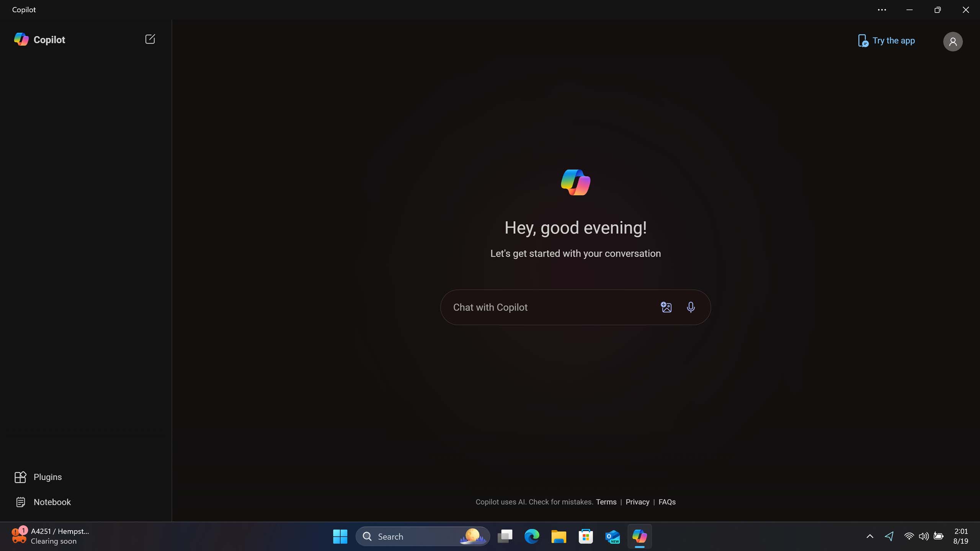Expand the system tray hidden icons
This screenshot has height=551, width=980.
[870, 537]
